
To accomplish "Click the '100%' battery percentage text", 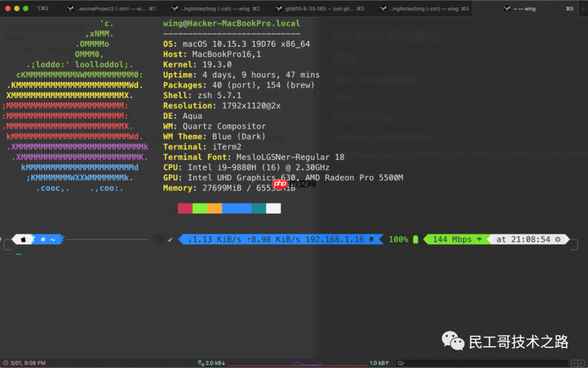I will click(398, 239).
